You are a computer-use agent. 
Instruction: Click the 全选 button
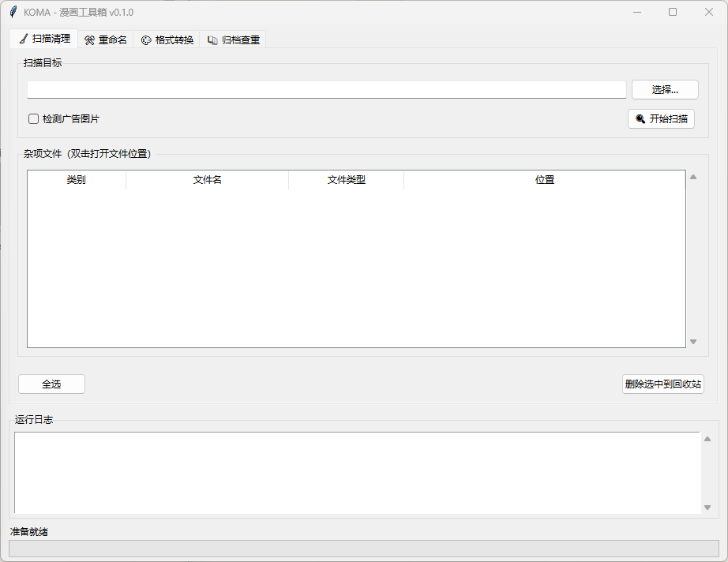click(x=51, y=384)
